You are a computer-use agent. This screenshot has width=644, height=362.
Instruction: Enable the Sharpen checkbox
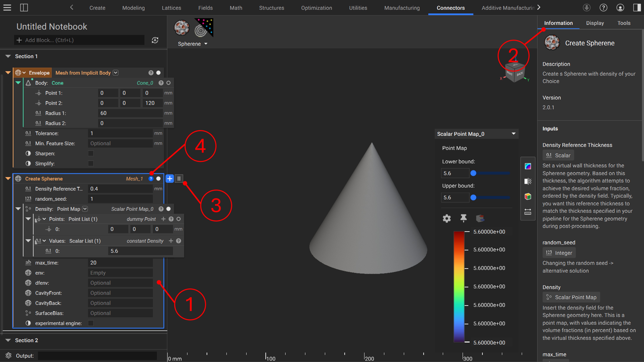tap(91, 153)
